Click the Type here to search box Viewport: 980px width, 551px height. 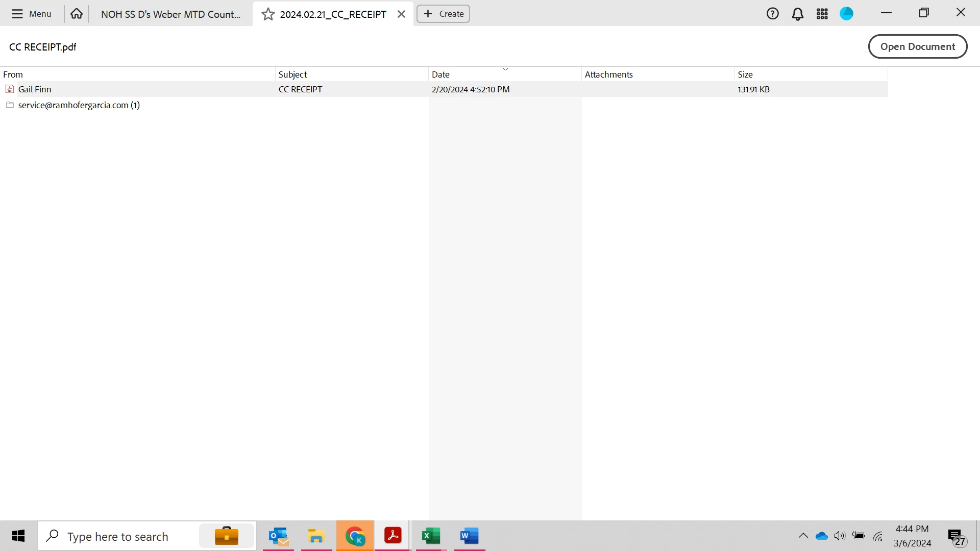(117, 537)
